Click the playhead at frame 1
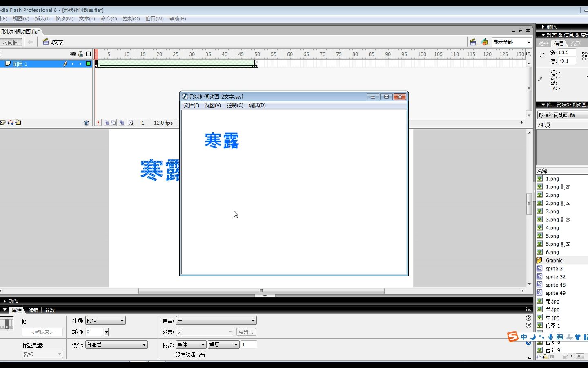This screenshot has height=368, width=588. tap(96, 54)
